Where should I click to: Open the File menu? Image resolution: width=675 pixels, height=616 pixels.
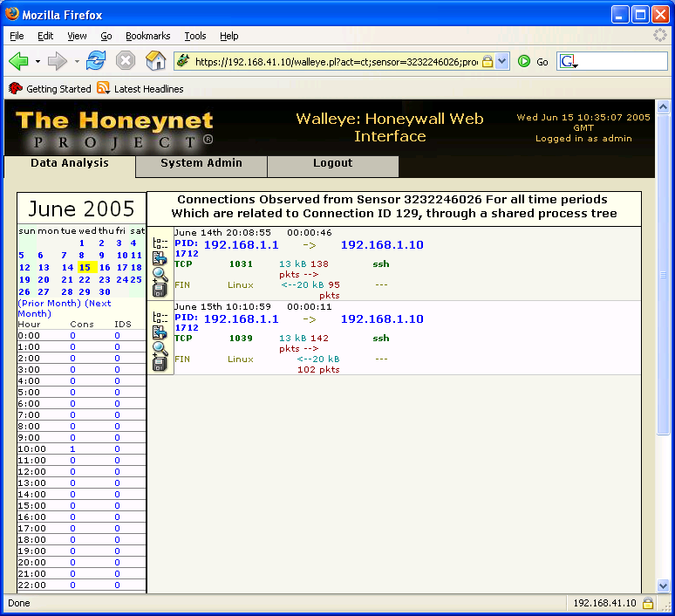pyautogui.click(x=17, y=36)
